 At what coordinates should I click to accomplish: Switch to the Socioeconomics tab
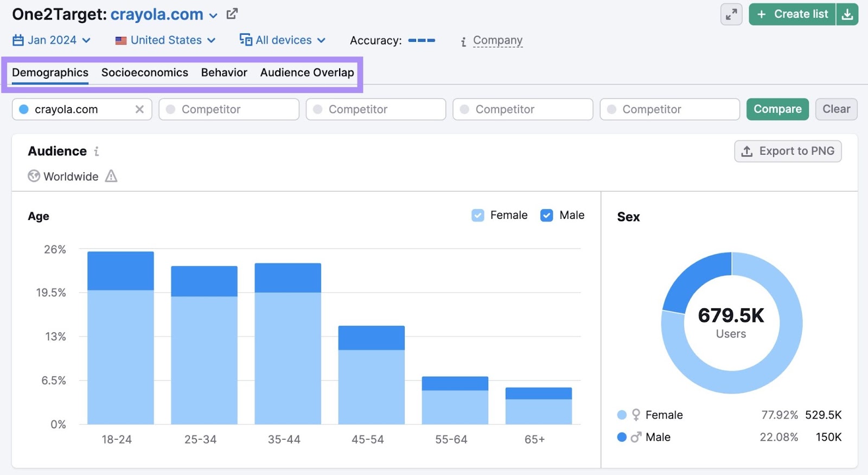pyautogui.click(x=144, y=73)
